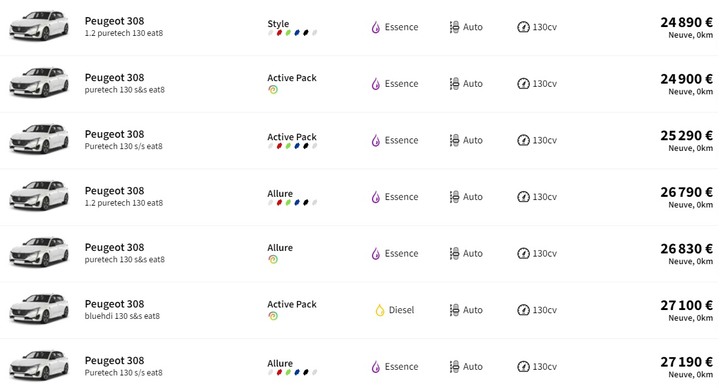
Task: Click the Auto gearbox icon in the 24 890 € row
Action: tap(454, 27)
